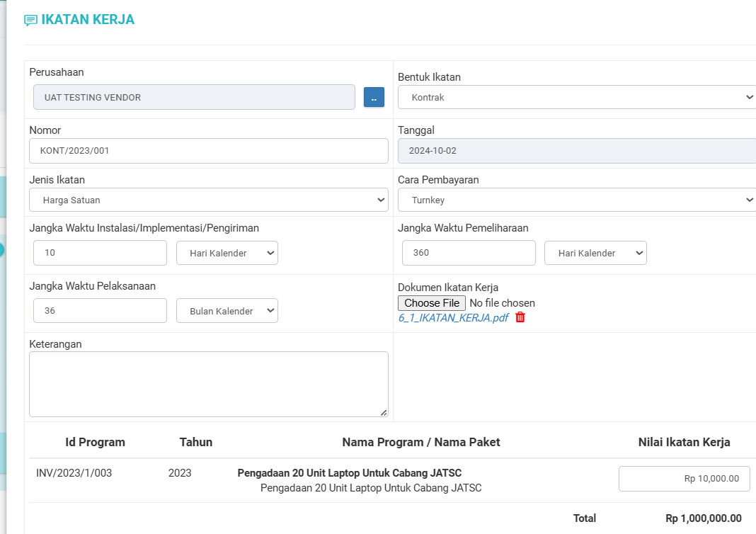This screenshot has height=534, width=756.
Task: Grab the resize handle of Keterangan textarea
Action: [384, 412]
